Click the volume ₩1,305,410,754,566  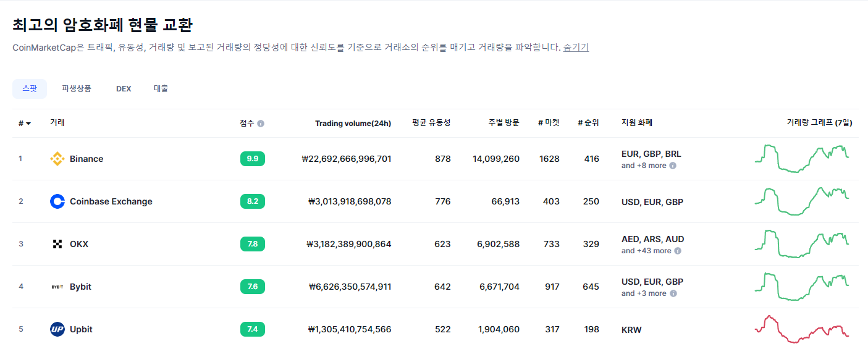(350, 329)
